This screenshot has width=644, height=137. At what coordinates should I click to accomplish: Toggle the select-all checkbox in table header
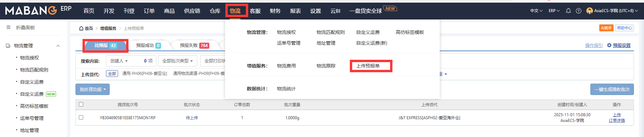point(81,104)
